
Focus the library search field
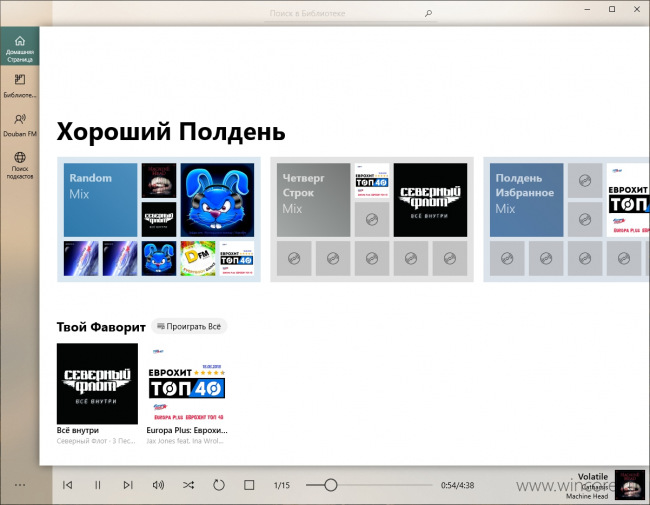351,13
